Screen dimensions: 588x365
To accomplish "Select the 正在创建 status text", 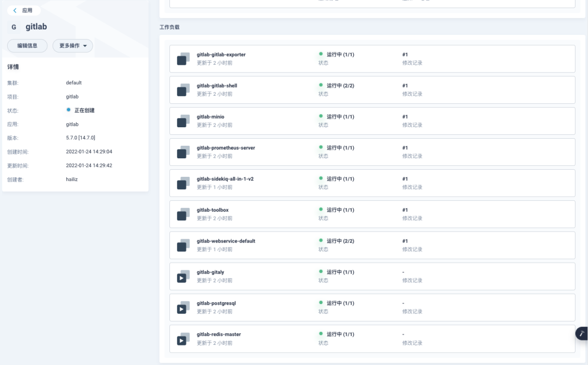I will tap(84, 110).
